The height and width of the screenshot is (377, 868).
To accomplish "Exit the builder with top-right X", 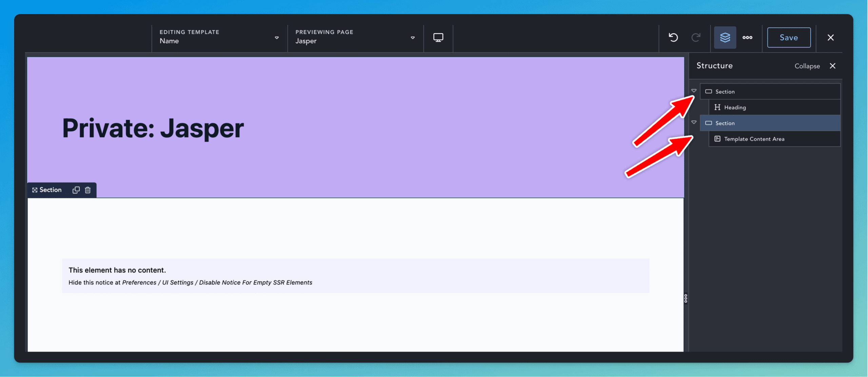I will pos(830,37).
